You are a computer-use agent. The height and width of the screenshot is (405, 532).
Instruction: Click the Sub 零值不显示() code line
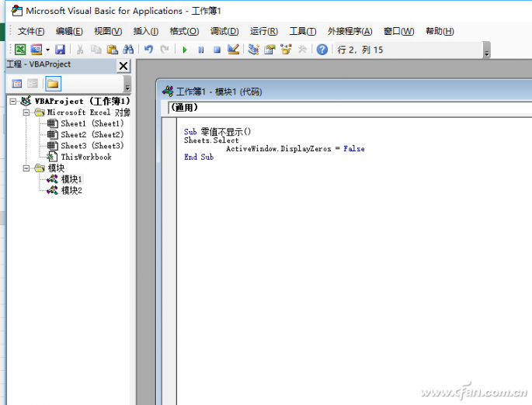(217, 131)
